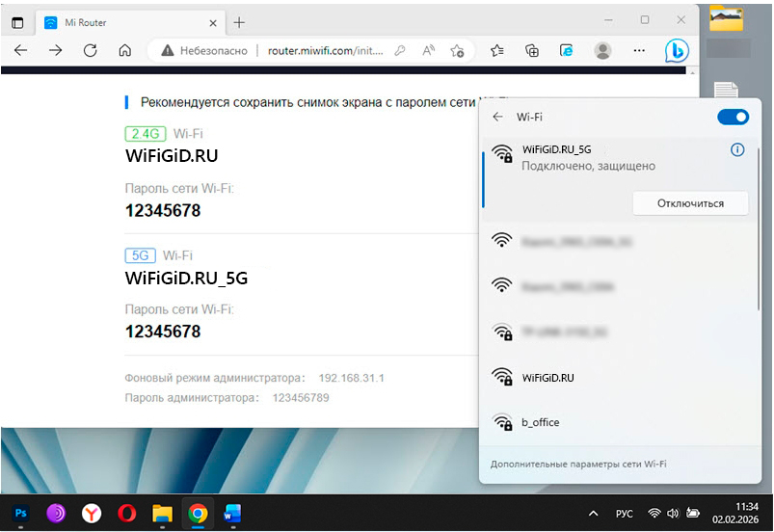The image size is (774, 532).
Task: Close the Mi Router tab
Action: click(213, 23)
